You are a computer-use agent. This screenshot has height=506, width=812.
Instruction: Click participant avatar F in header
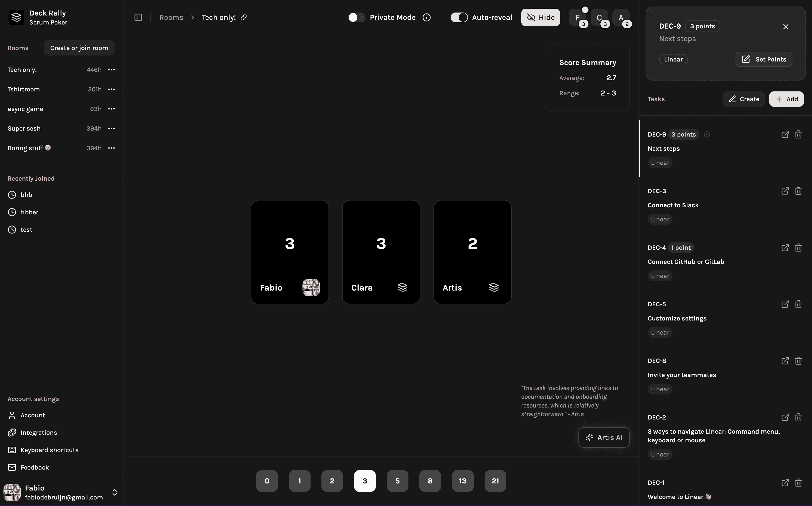point(578,17)
